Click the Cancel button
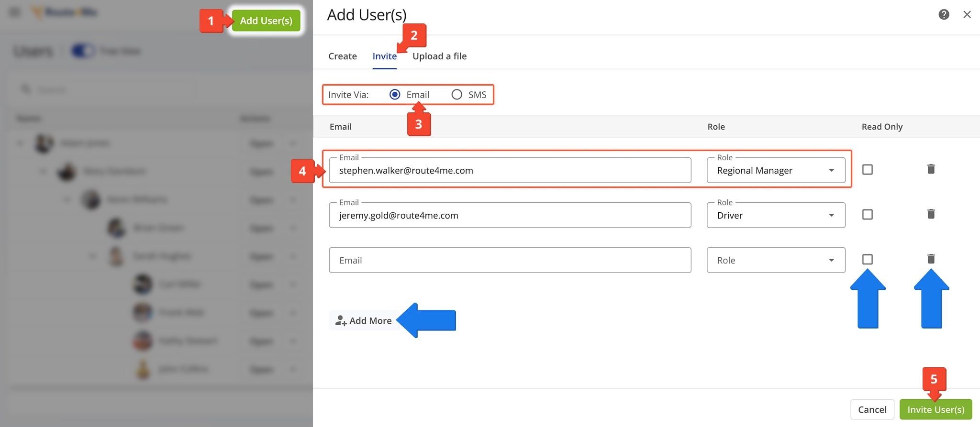Image resolution: width=980 pixels, height=427 pixels. pyautogui.click(x=872, y=409)
